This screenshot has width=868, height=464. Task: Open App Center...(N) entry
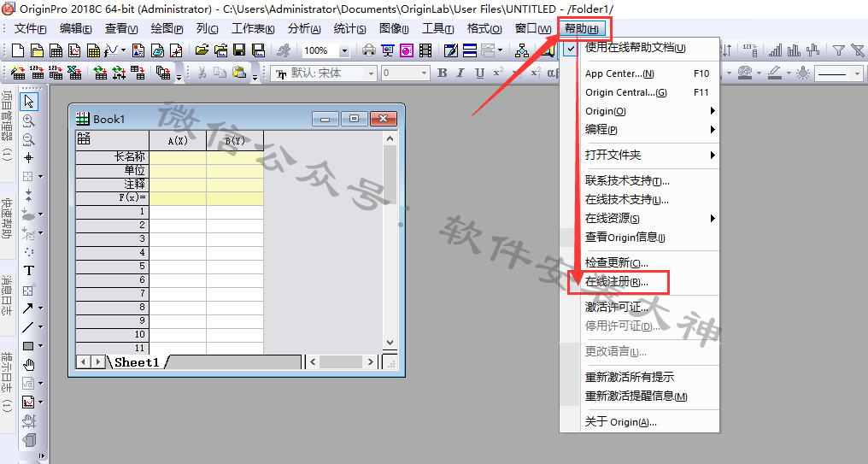coord(639,73)
